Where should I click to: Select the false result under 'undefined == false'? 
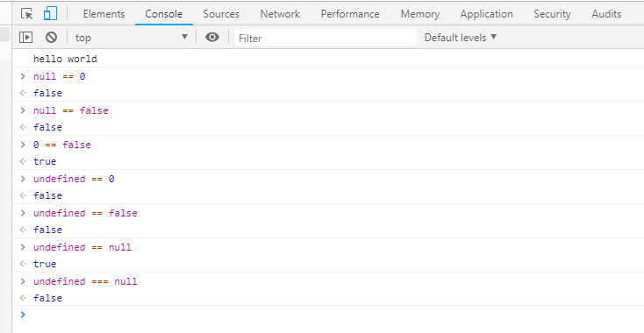tap(47, 230)
